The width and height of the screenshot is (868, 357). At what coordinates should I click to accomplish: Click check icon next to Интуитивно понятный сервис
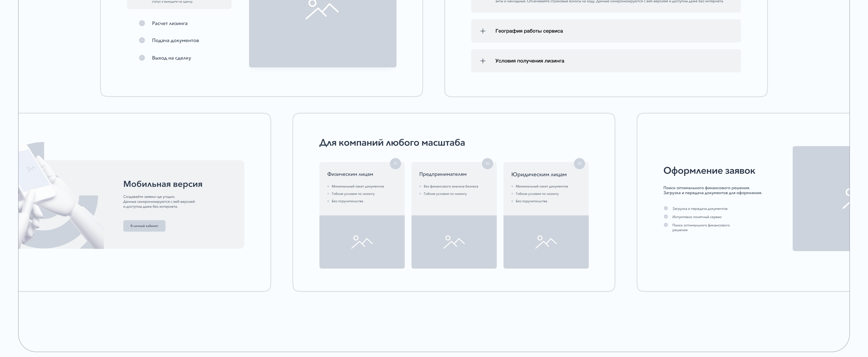click(x=666, y=217)
